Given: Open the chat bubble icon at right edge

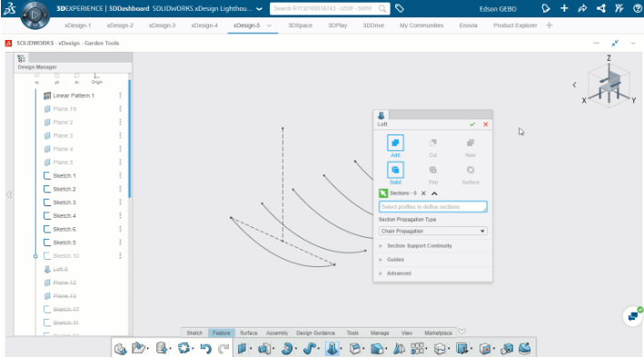Looking at the screenshot, I should [633, 316].
